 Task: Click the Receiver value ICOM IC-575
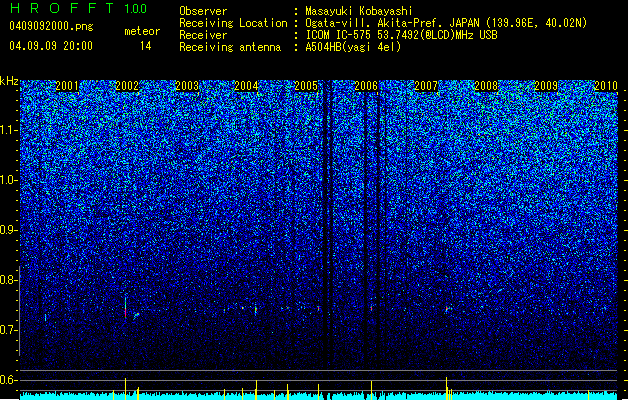coord(401,35)
